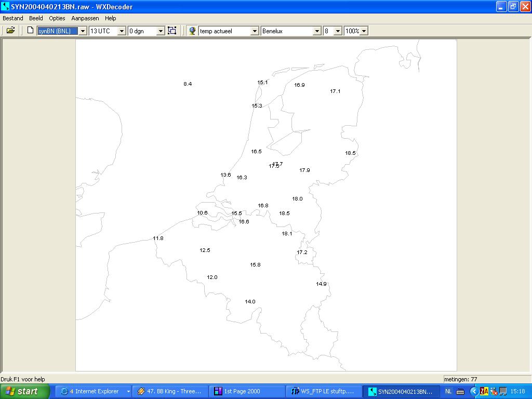Open the Bestand menu
532x399 pixels.
coord(13,18)
